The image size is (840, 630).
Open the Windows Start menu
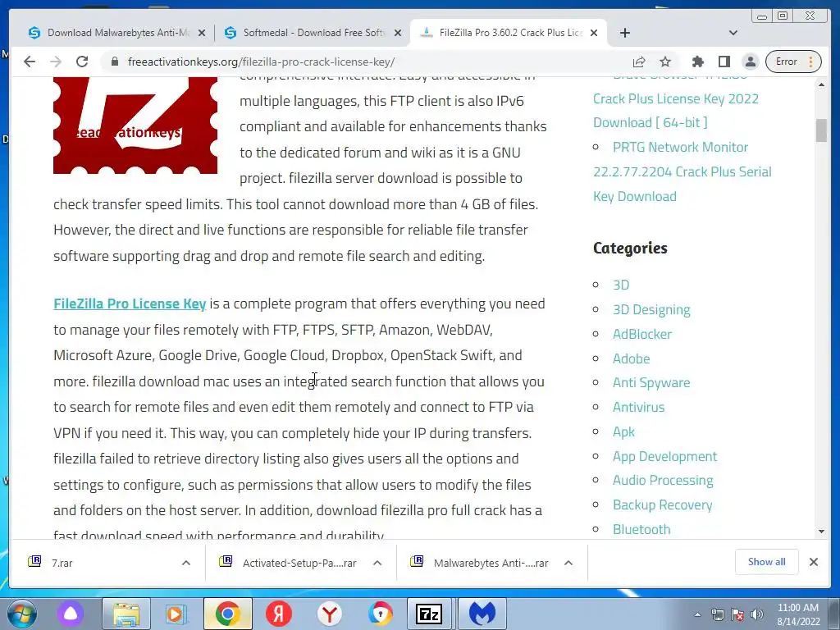(21, 614)
